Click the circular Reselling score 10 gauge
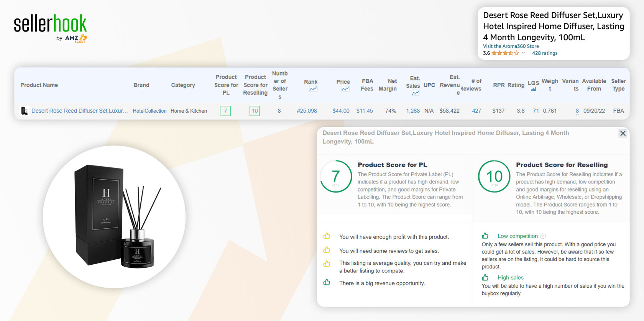This screenshot has width=644, height=321. (x=494, y=177)
